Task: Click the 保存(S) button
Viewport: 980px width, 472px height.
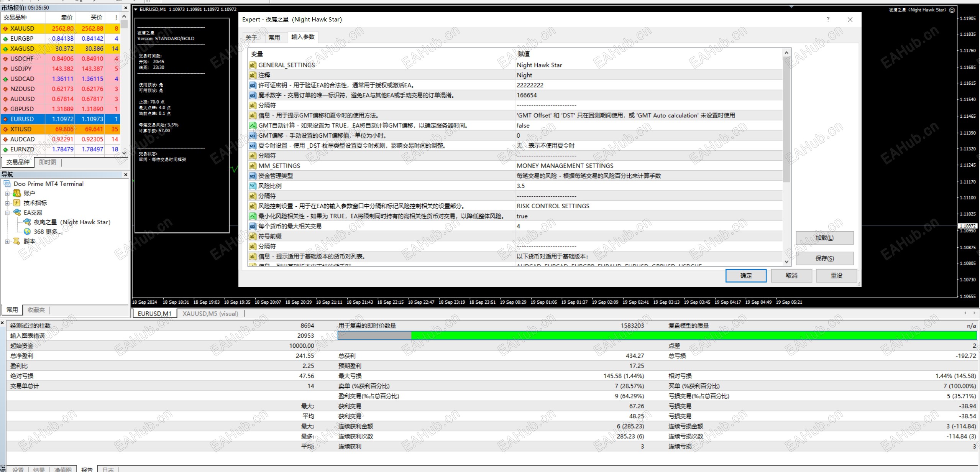Action: tap(824, 258)
